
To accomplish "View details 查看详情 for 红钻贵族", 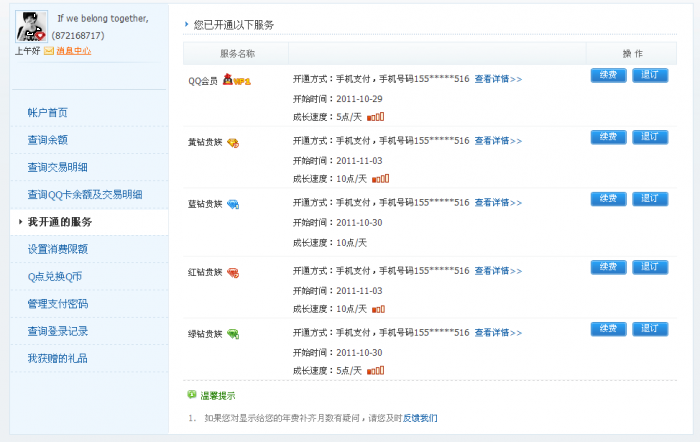I will 498,271.
